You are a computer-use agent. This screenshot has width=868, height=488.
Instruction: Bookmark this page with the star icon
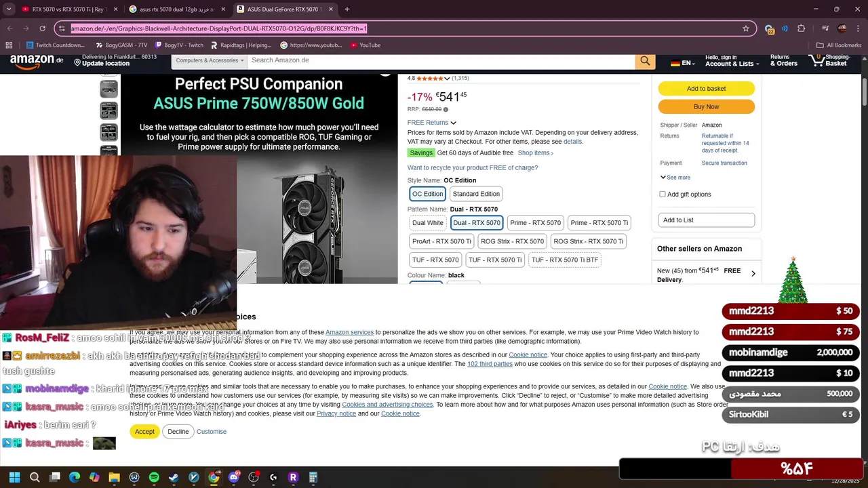click(x=746, y=28)
